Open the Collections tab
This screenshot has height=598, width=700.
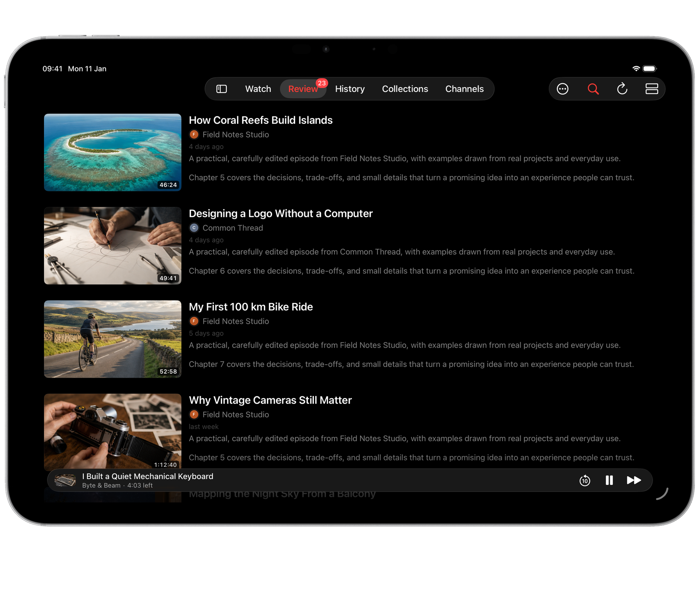tap(405, 89)
